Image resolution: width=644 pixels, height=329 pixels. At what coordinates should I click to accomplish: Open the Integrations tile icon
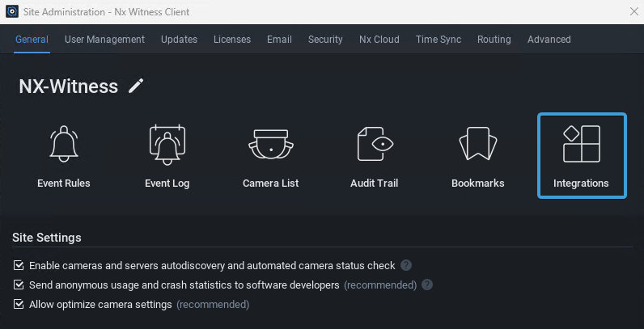(581, 145)
